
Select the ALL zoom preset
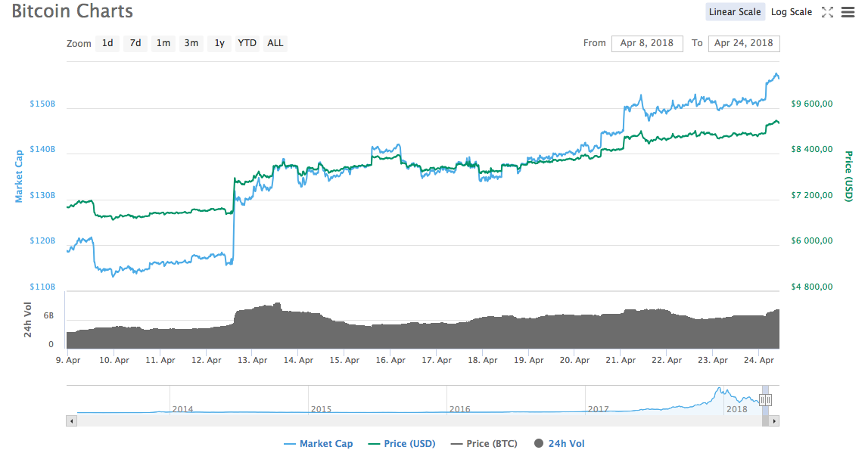(x=275, y=43)
